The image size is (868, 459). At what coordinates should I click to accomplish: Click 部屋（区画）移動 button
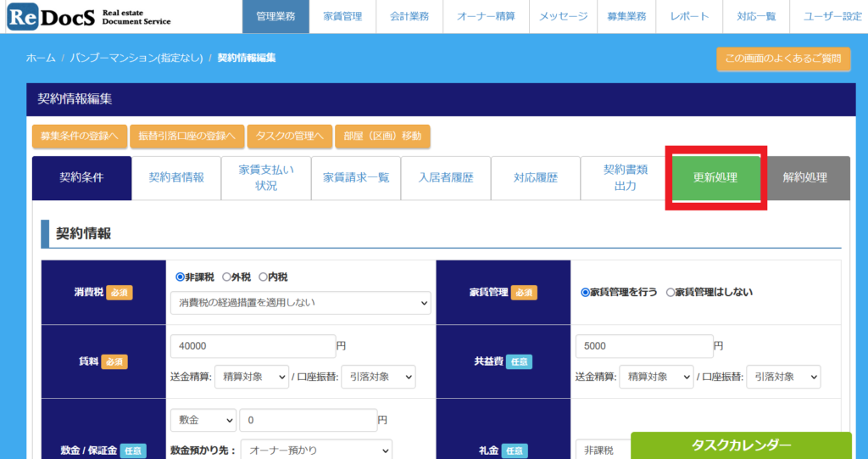click(382, 136)
